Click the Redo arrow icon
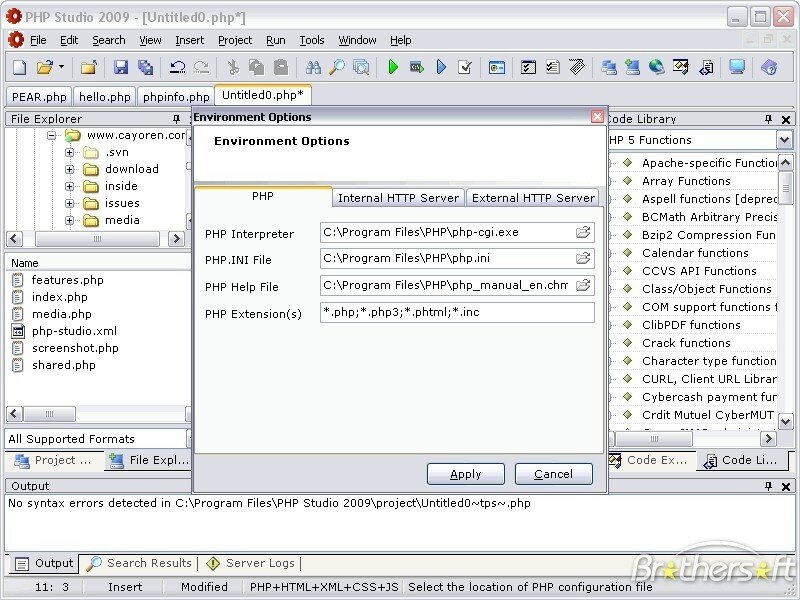 (202, 67)
